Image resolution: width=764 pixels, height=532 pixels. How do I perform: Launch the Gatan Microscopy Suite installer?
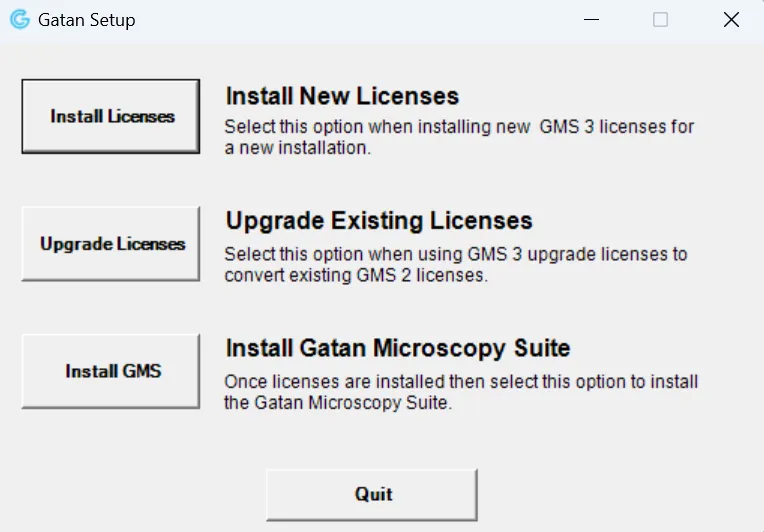tap(111, 371)
